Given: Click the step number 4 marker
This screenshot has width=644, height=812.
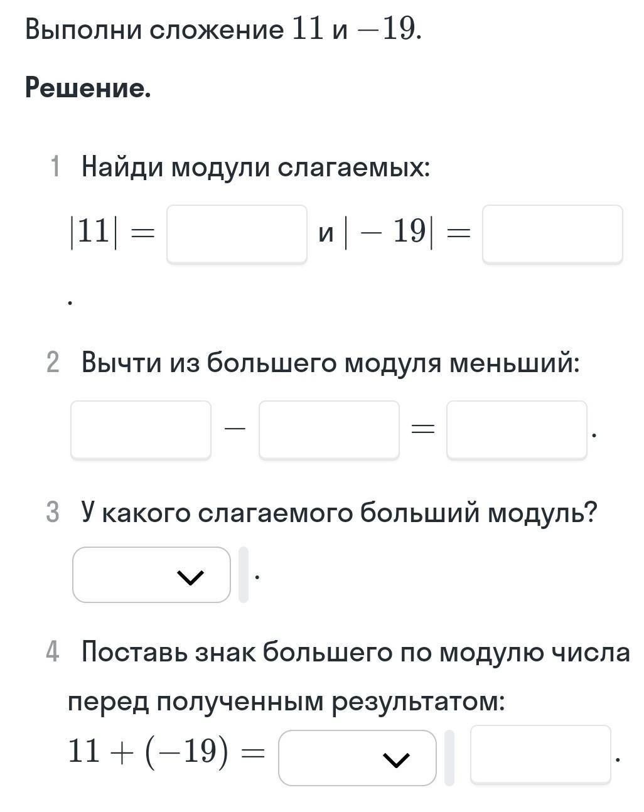Looking at the screenshot, I should tap(53, 652).
